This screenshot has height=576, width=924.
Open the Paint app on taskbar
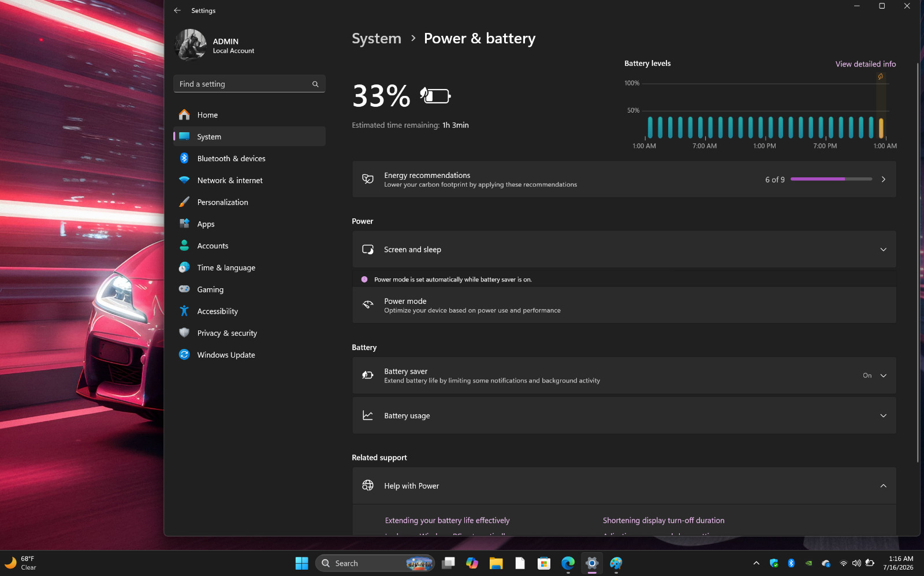point(616,563)
